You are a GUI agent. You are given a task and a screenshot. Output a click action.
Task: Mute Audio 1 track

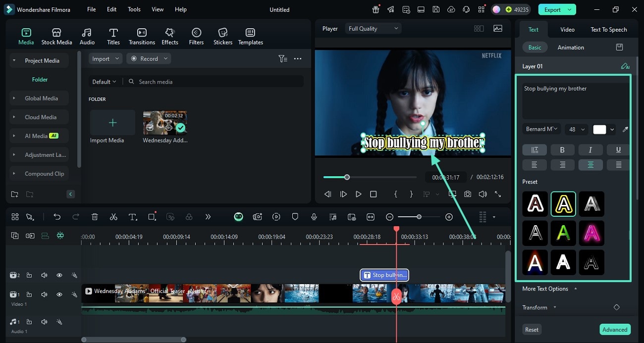[44, 322]
